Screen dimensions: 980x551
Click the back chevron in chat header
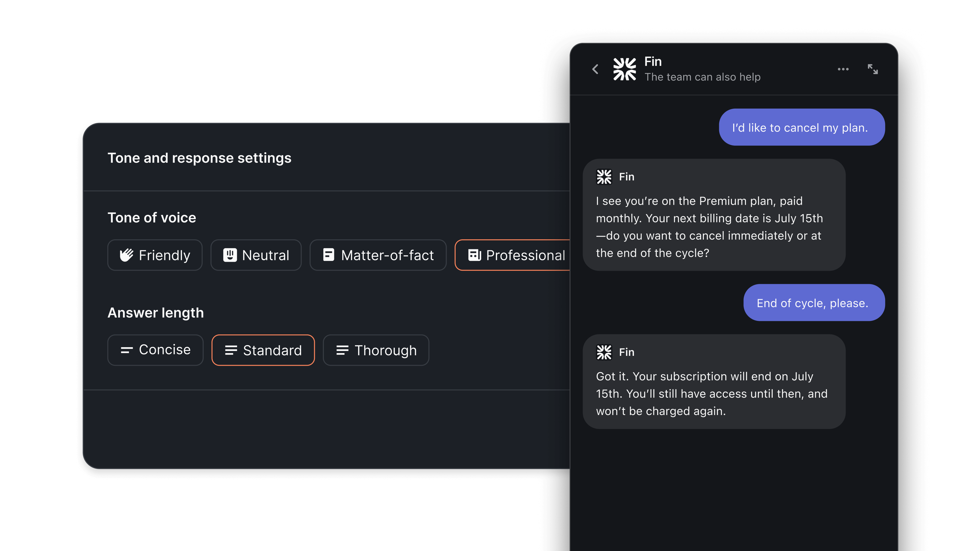click(x=595, y=69)
